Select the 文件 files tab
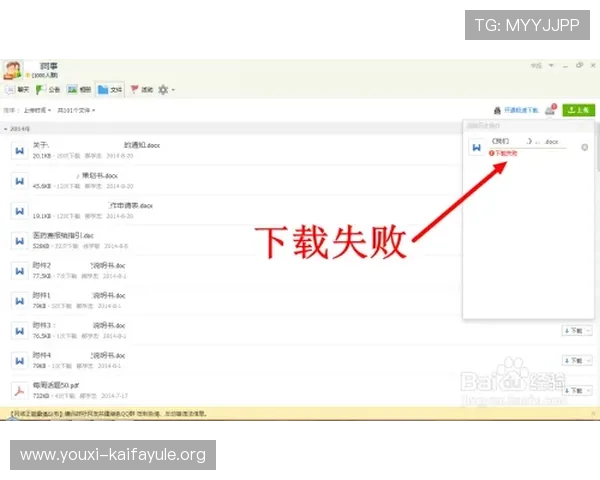 pyautogui.click(x=110, y=90)
